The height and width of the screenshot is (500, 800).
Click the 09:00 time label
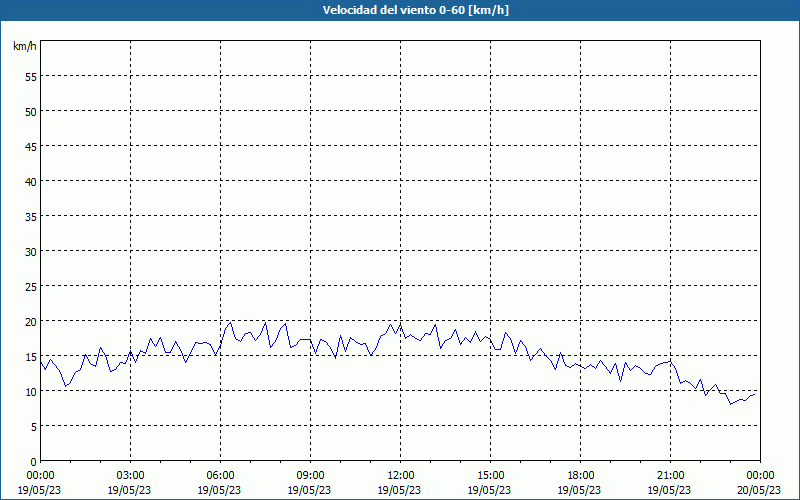click(310, 476)
